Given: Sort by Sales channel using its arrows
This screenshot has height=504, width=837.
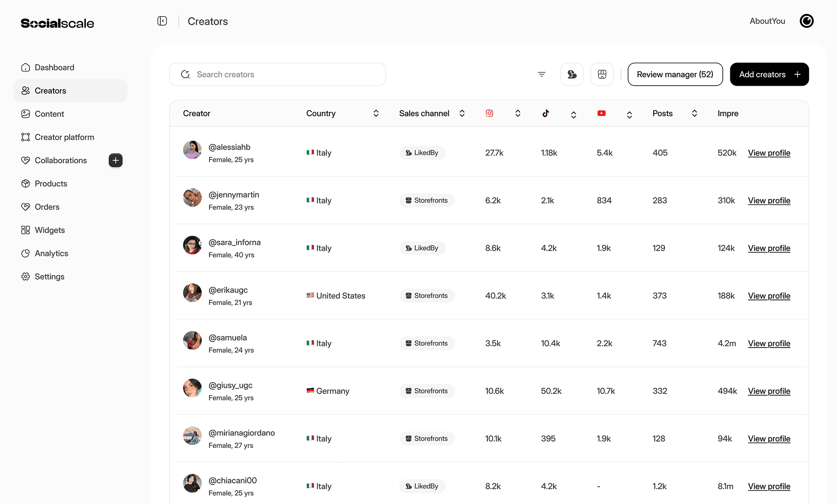Looking at the screenshot, I should point(462,113).
